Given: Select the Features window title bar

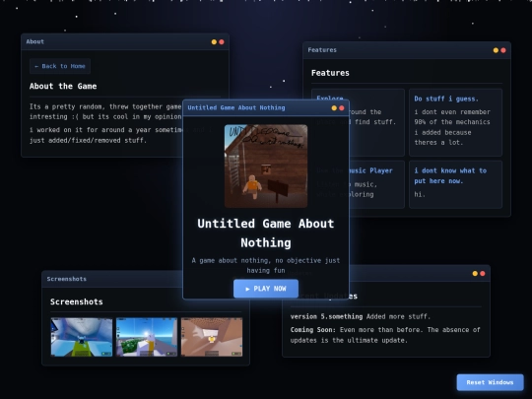Looking at the screenshot, I should tap(407, 50).
